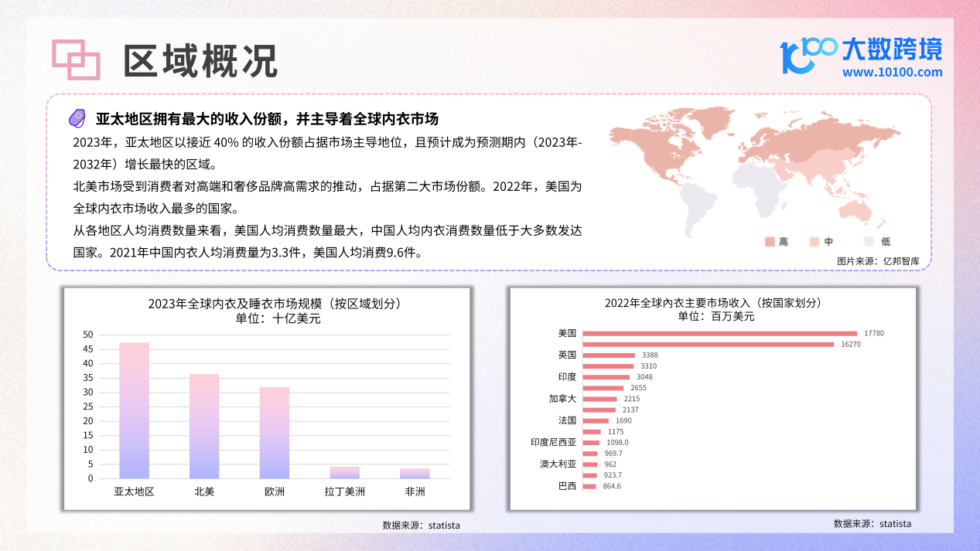980x551 pixels.
Task: Select the bar value 3310
Action: (649, 366)
